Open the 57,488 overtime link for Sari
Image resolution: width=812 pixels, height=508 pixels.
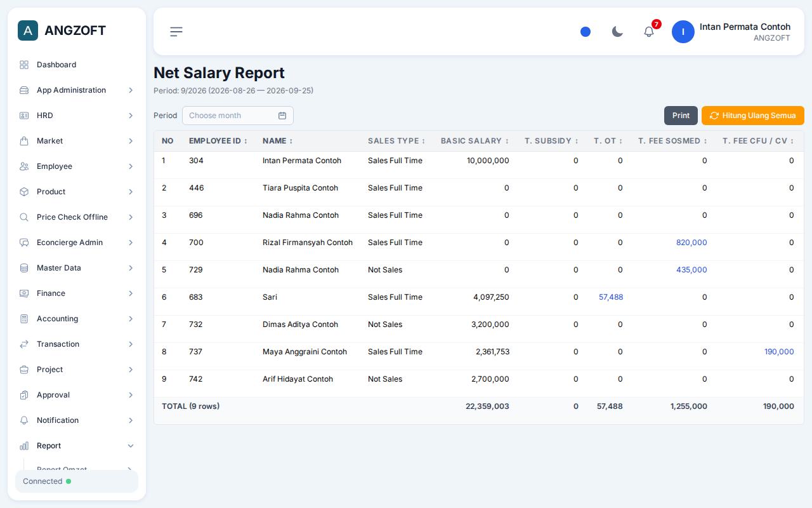tap(611, 297)
